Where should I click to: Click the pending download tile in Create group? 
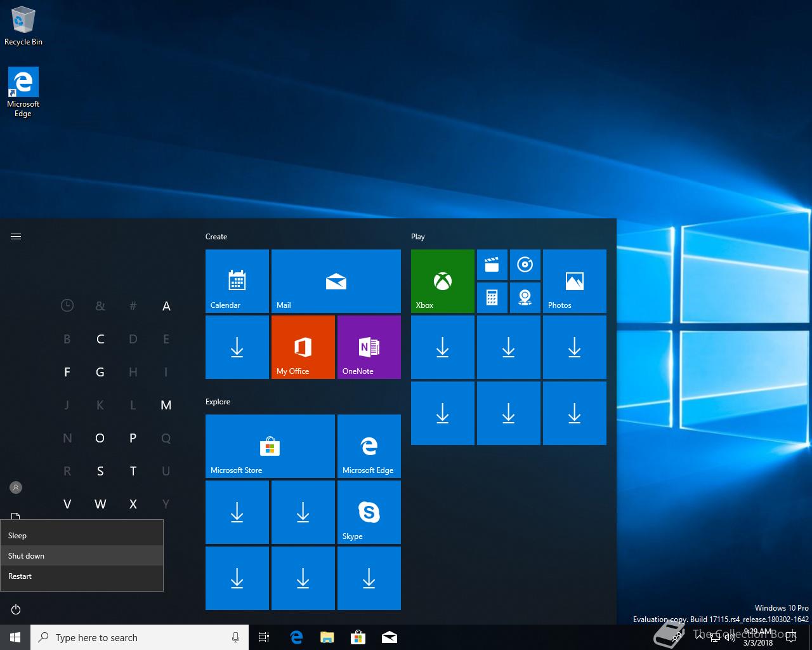(237, 347)
